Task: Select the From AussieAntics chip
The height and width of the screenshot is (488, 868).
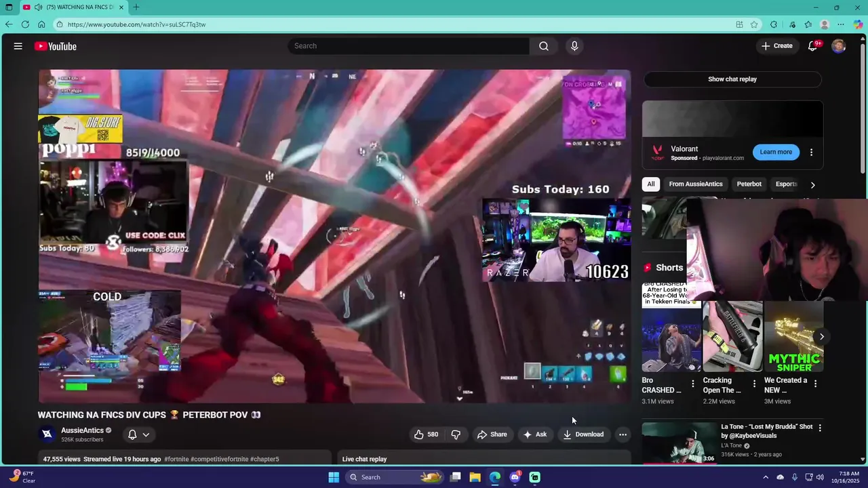Action: pyautogui.click(x=696, y=184)
